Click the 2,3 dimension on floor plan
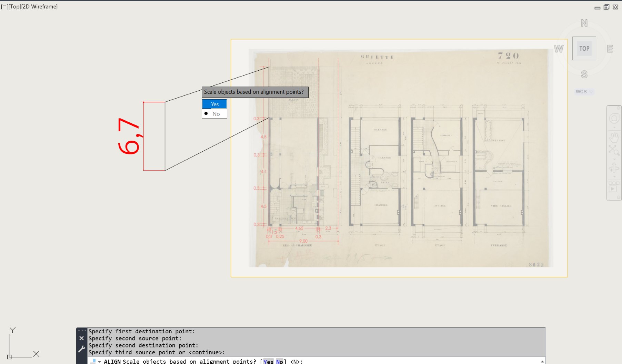This screenshot has width=622, height=364. (328, 228)
